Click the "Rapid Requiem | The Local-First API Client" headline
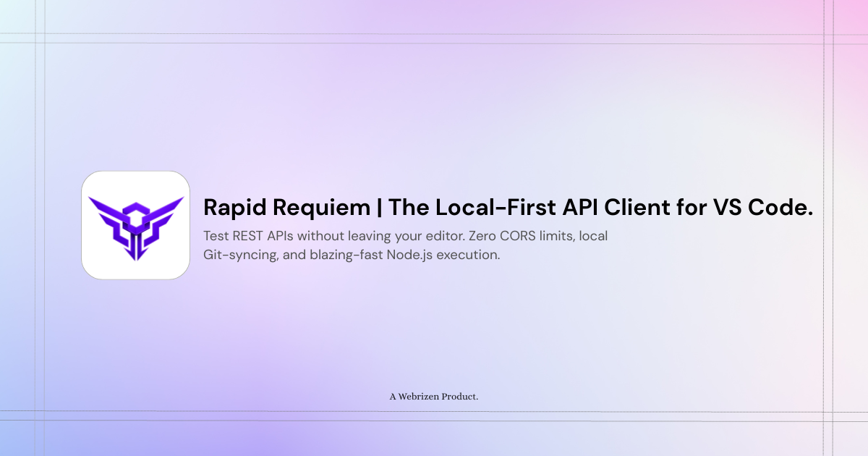The width and height of the screenshot is (868, 456). pyautogui.click(x=508, y=207)
